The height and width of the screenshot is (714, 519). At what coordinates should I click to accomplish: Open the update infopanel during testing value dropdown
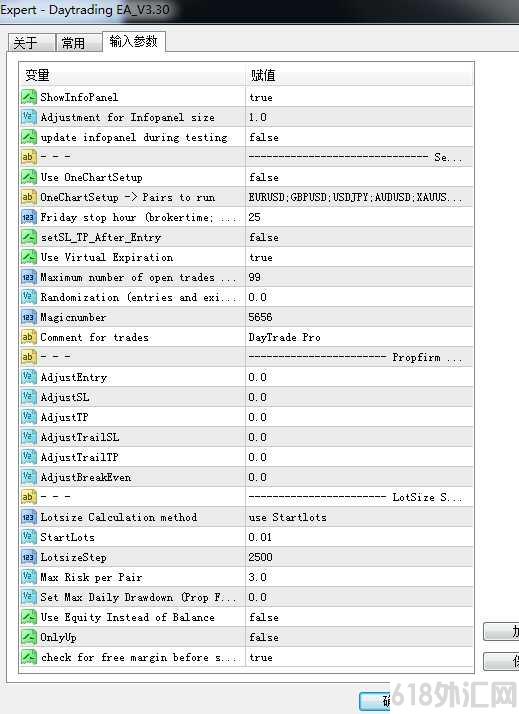(359, 137)
